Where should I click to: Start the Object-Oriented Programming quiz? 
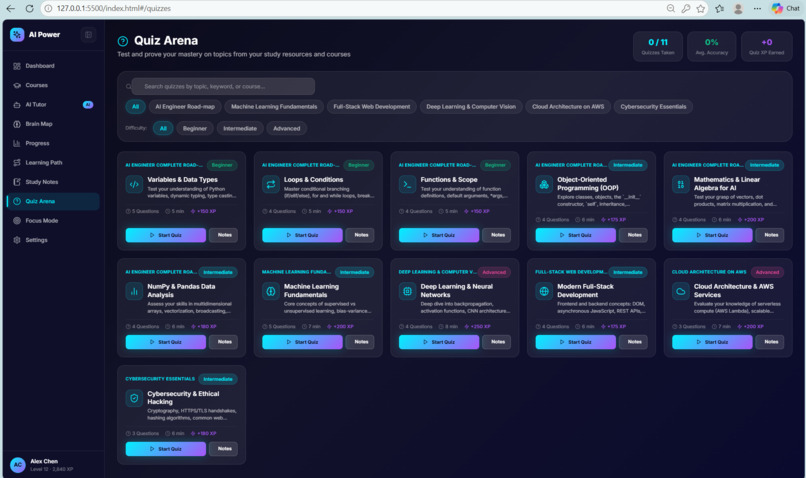point(576,235)
